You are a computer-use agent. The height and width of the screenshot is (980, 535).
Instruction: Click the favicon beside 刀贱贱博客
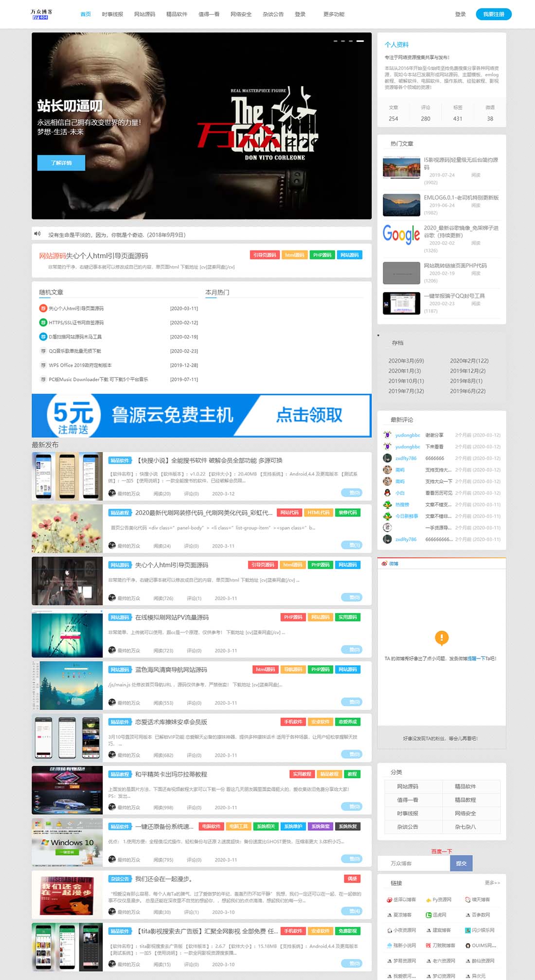click(x=428, y=945)
